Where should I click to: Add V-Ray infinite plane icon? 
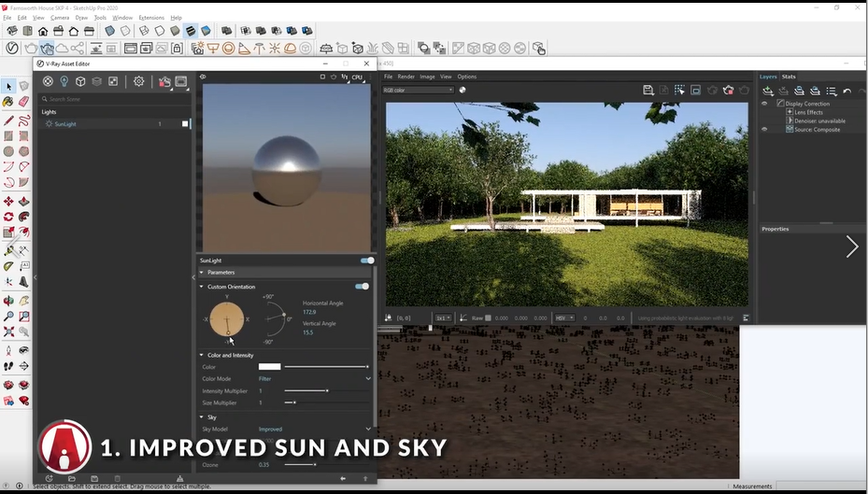pos(327,49)
